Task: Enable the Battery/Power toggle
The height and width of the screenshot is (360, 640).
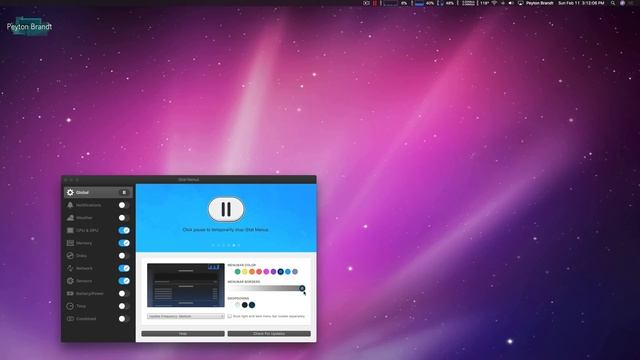Action: click(x=124, y=293)
